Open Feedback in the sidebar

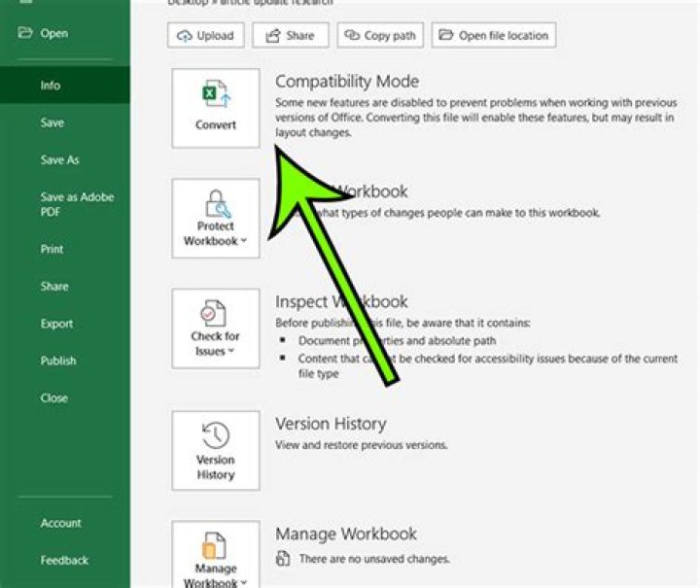(65, 560)
